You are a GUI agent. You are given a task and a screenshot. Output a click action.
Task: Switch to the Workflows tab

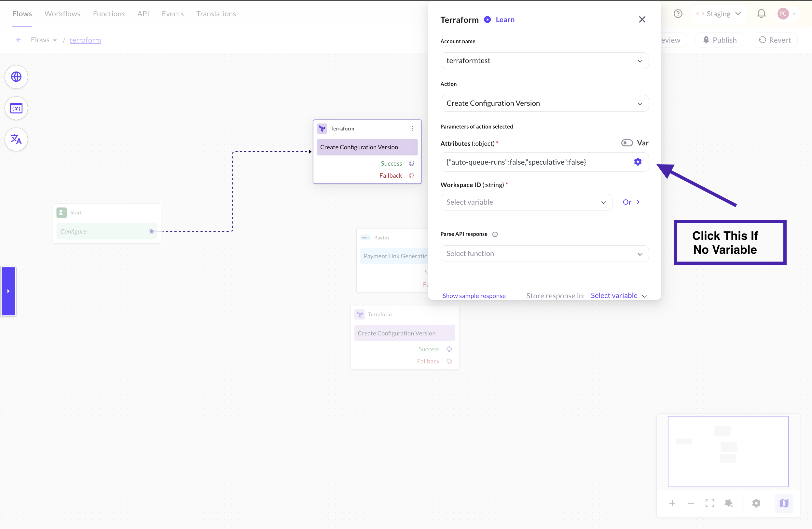(x=62, y=14)
